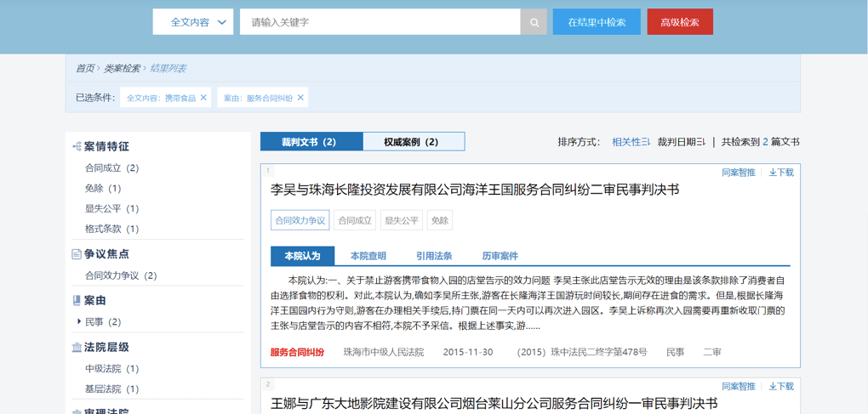Open 高级检索 advanced search

pyautogui.click(x=680, y=22)
